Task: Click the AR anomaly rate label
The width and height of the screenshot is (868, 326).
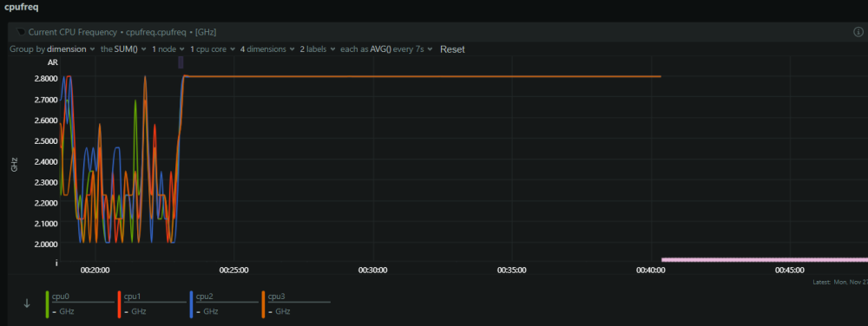Action: [x=53, y=62]
